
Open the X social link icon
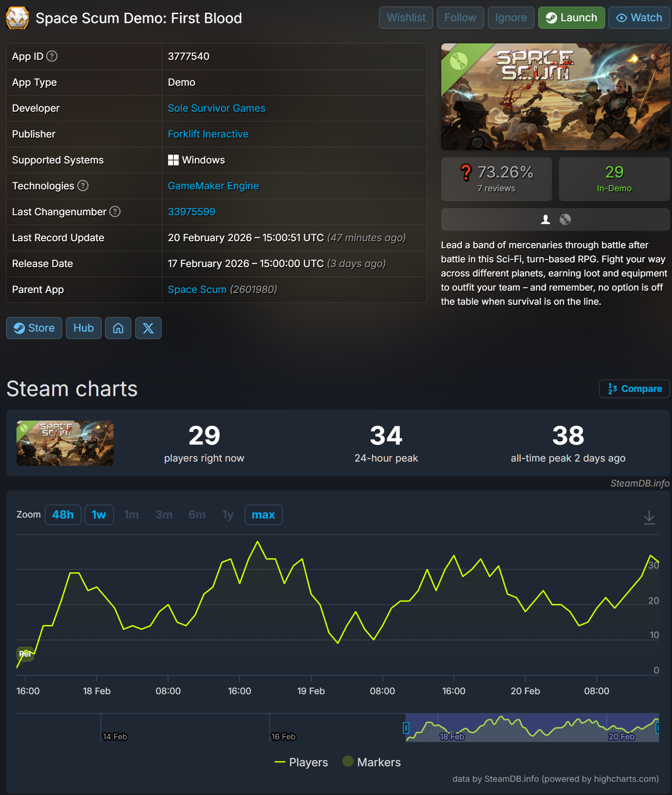click(x=148, y=328)
